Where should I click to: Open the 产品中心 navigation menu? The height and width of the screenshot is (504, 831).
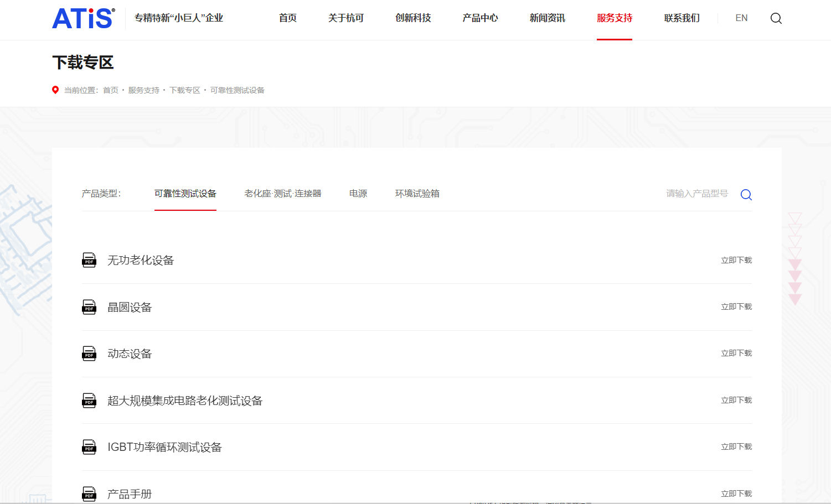(480, 18)
